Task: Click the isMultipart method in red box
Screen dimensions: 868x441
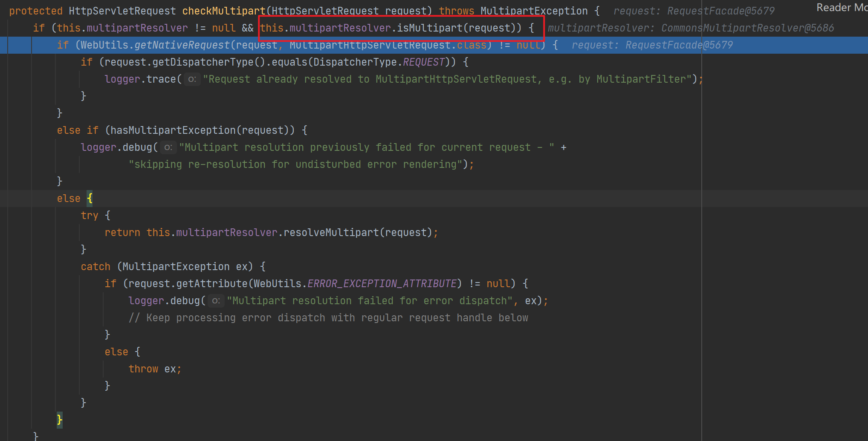Action: coord(429,28)
